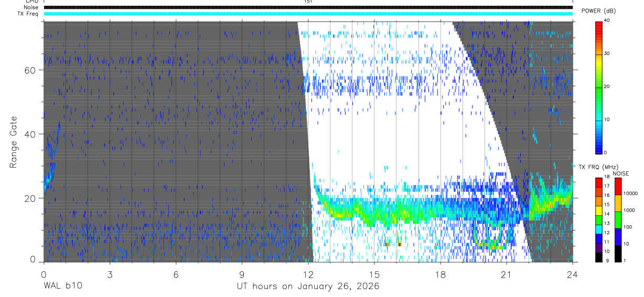Click the '9' hour tick on the time axis
Viewport: 644px width, 297px height.
(242, 274)
